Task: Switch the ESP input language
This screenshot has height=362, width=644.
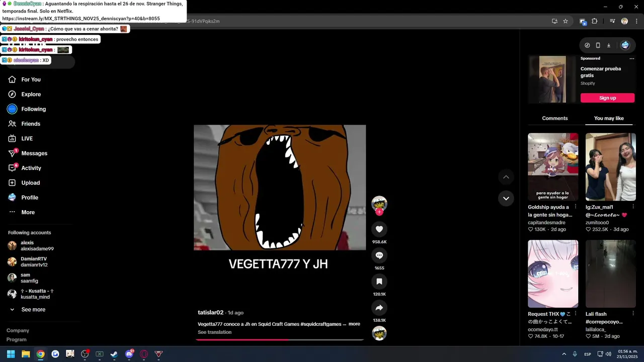Action: (x=588, y=354)
